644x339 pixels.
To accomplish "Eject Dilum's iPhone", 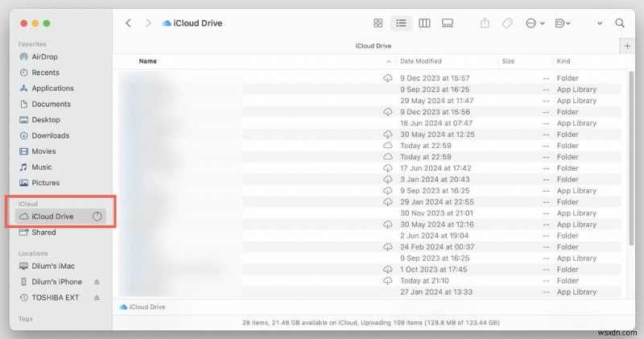I will point(97,282).
